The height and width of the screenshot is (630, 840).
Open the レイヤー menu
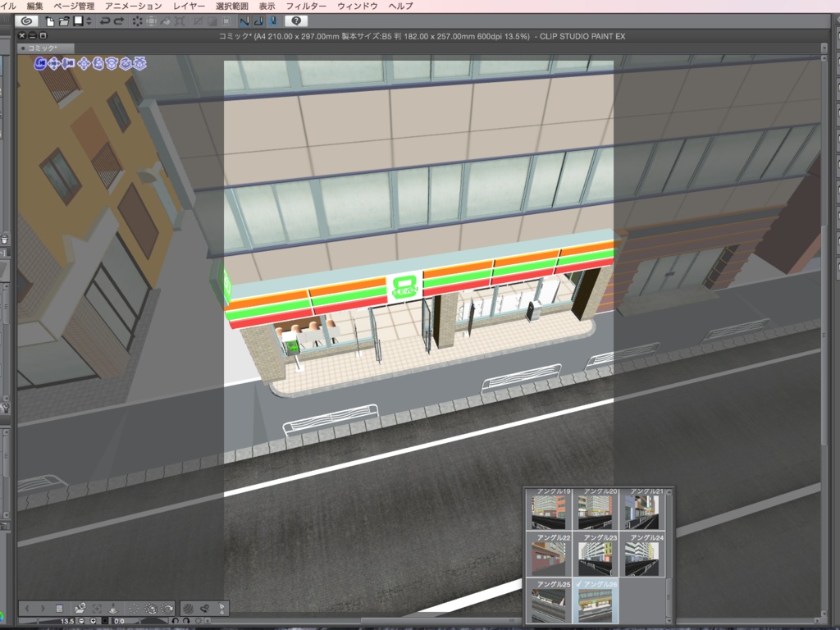189,6
